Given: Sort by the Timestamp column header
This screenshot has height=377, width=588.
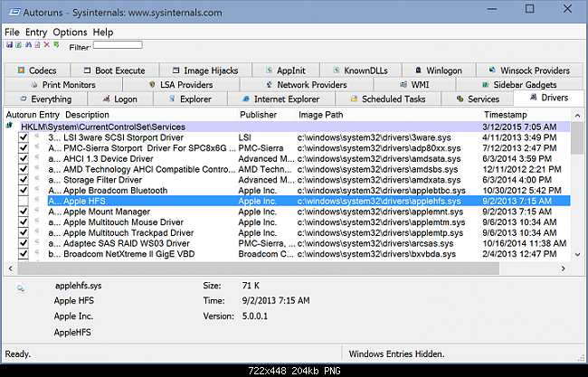Looking at the screenshot, I should (x=526, y=115).
